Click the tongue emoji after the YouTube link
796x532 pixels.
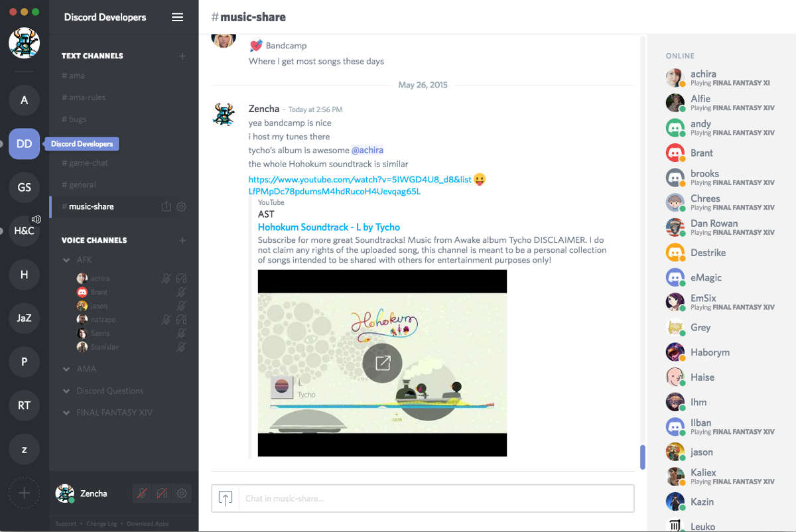pyautogui.click(x=480, y=180)
